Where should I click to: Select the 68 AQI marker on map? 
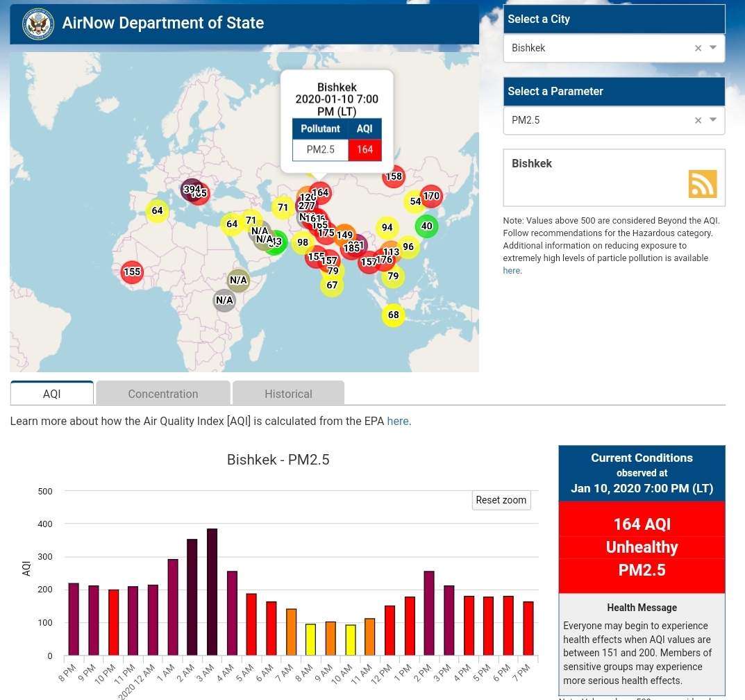(x=394, y=315)
